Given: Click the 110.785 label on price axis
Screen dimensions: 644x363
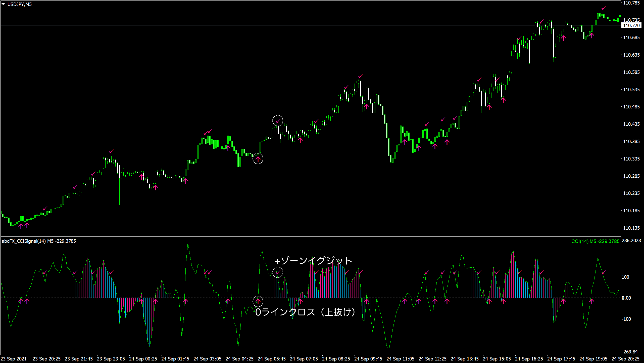Looking at the screenshot, I should tap(631, 3).
